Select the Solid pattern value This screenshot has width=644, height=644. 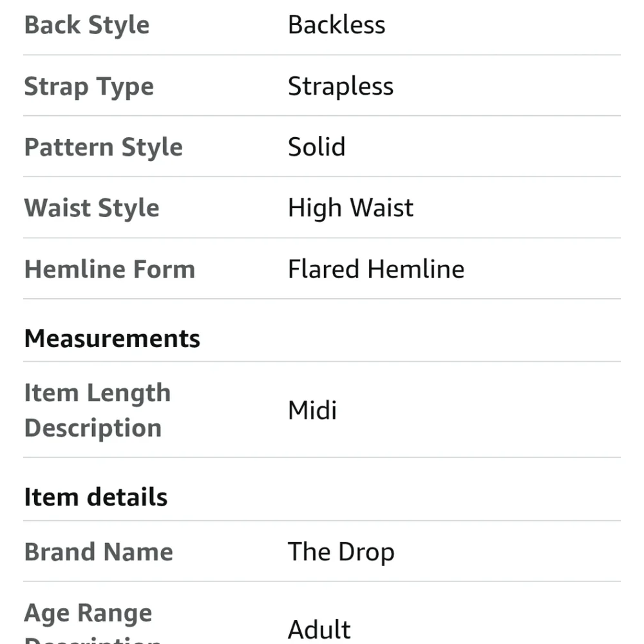[x=316, y=147]
